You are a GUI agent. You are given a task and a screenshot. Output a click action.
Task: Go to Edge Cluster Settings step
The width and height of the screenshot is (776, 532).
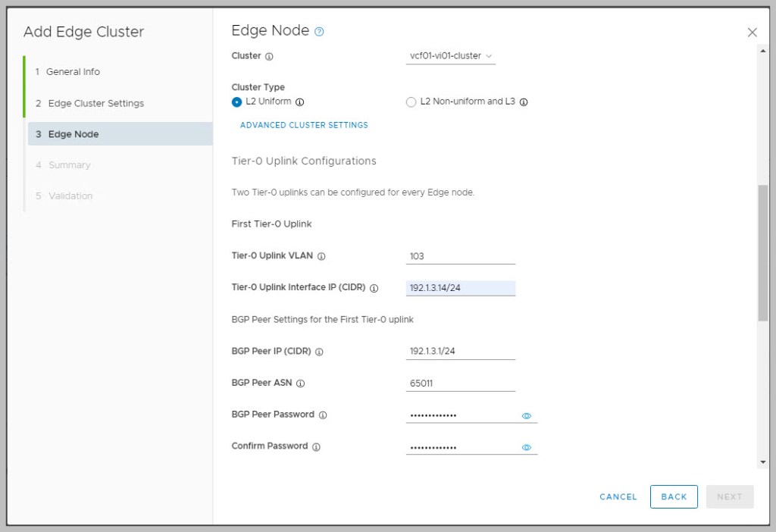click(95, 103)
